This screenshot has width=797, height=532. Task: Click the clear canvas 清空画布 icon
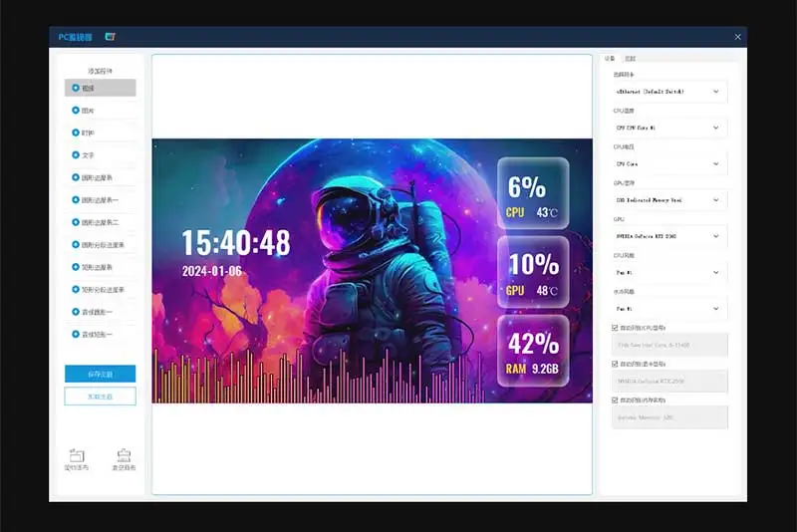pyautogui.click(x=124, y=454)
